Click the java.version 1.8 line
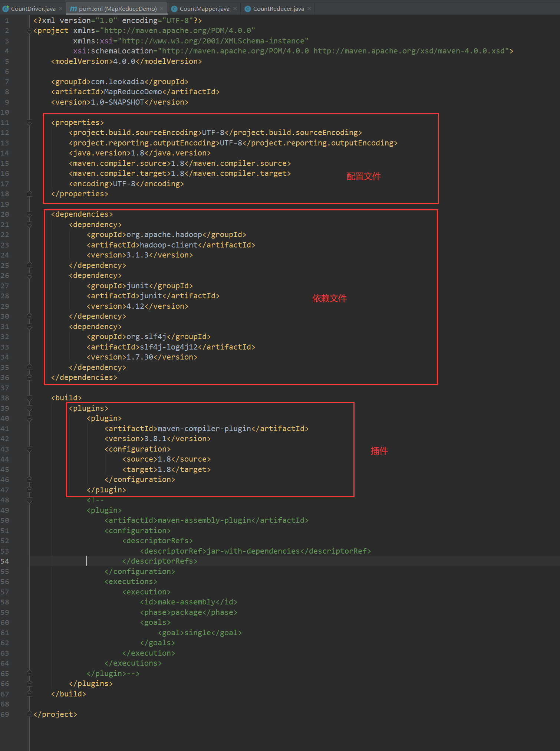The height and width of the screenshot is (751, 560). click(x=140, y=153)
